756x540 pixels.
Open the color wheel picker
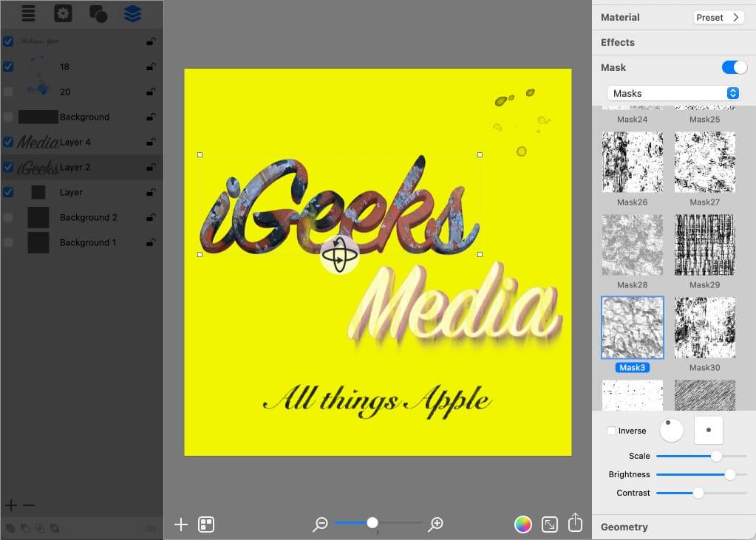(x=523, y=524)
